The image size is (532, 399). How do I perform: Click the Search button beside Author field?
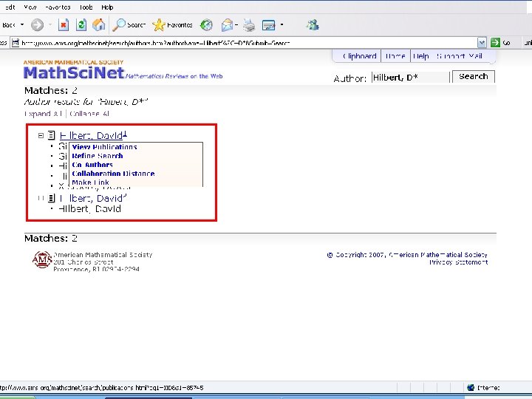tap(474, 76)
